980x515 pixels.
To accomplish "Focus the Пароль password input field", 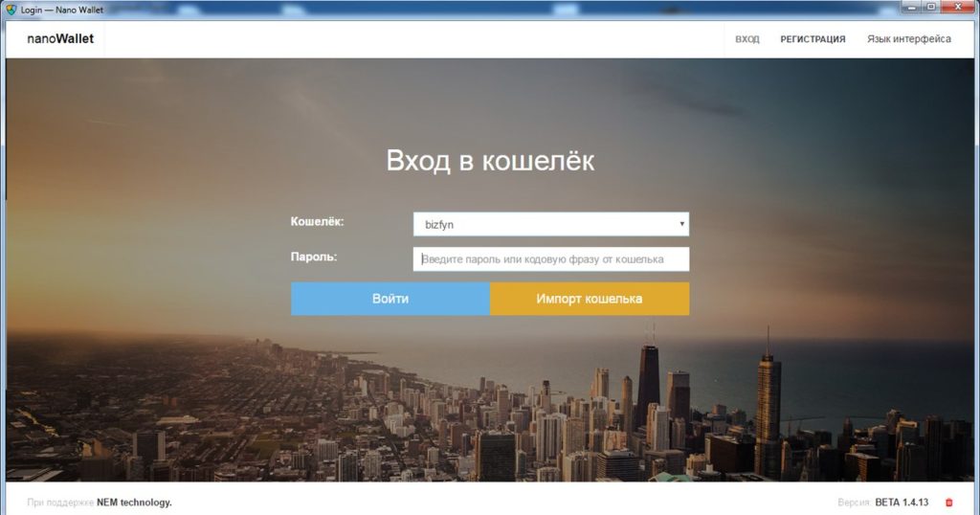I will tap(550, 259).
